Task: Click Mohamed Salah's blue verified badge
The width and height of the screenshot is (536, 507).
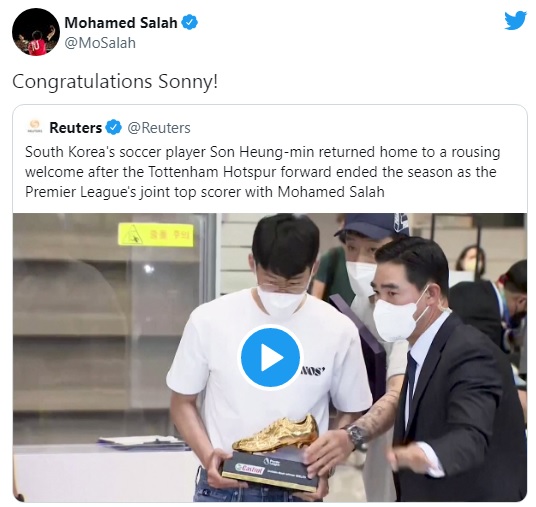Action: (x=189, y=23)
